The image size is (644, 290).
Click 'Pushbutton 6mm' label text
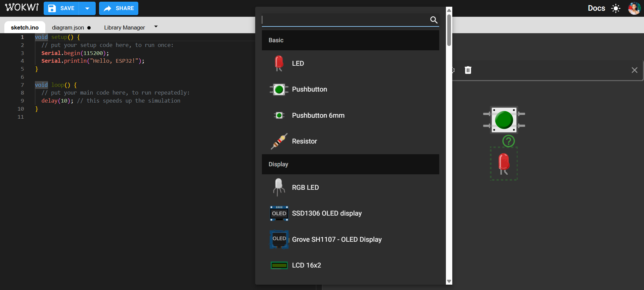tap(318, 115)
